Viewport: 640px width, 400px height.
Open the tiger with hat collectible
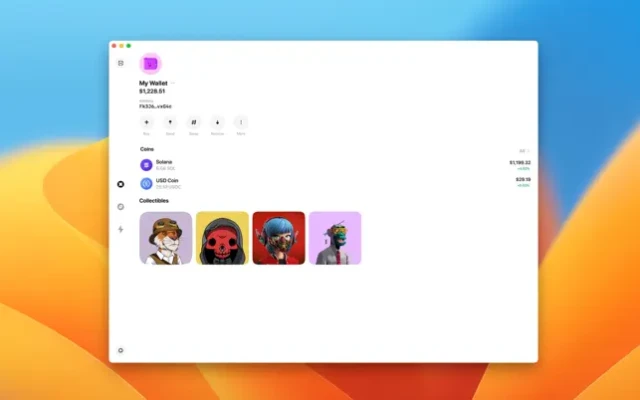coord(166,238)
